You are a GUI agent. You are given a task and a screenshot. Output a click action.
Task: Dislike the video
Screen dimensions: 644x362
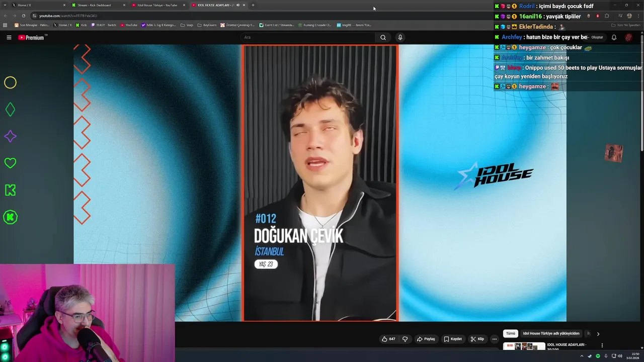tap(405, 339)
